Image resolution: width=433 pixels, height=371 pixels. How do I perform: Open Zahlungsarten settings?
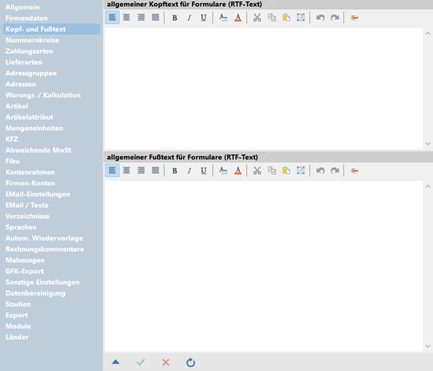point(29,51)
